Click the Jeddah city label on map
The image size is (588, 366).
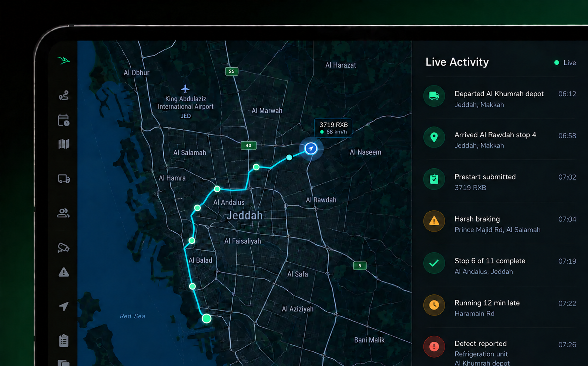[245, 215]
